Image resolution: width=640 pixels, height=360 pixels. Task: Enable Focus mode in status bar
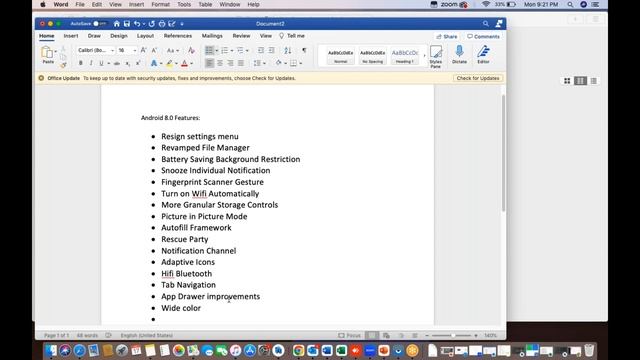[350, 336]
